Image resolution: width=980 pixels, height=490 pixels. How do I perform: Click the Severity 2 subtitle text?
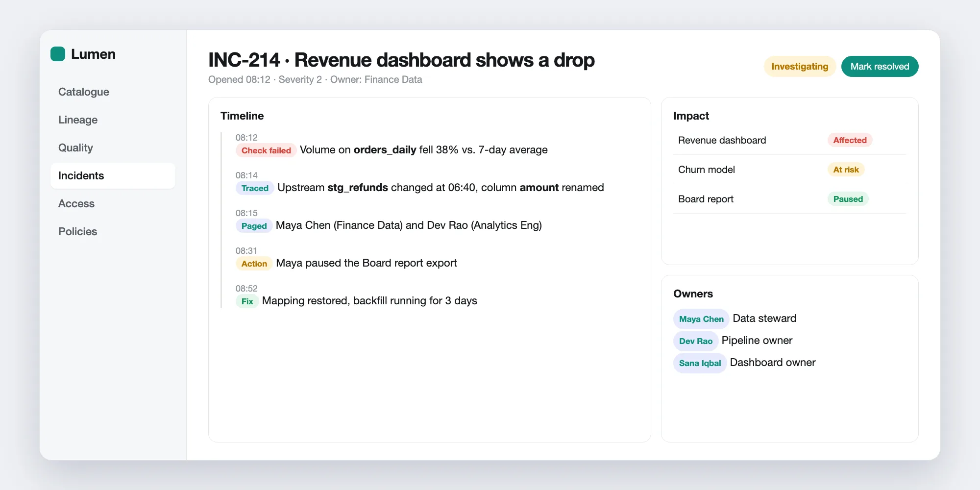pos(300,79)
